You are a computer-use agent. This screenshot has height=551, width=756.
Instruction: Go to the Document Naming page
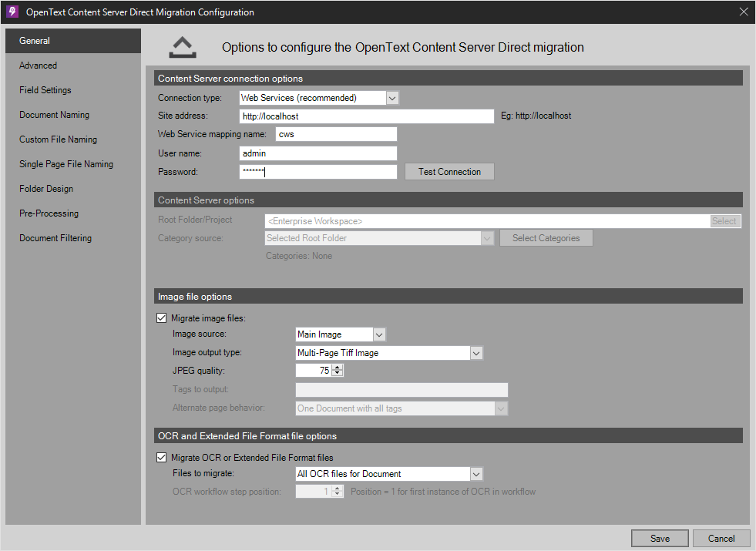73,115
